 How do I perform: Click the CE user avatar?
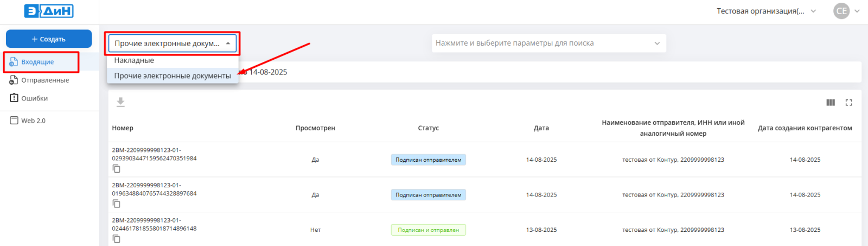(841, 11)
